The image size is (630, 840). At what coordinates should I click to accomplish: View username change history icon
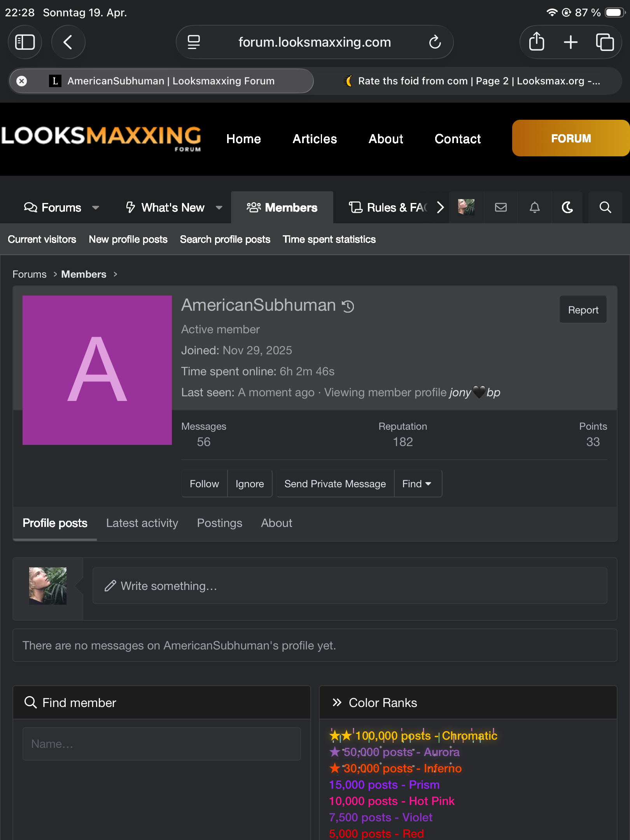pos(348,306)
